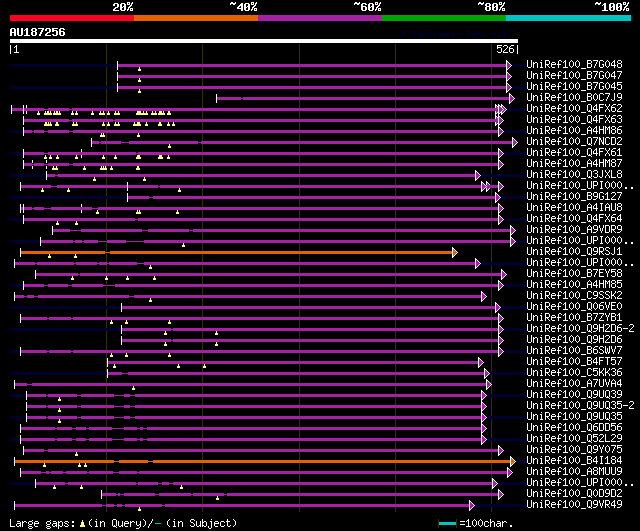The image size is (640, 531).
Task: Pick the UniRef100_Q52L29 hit name
Action: click(574, 439)
